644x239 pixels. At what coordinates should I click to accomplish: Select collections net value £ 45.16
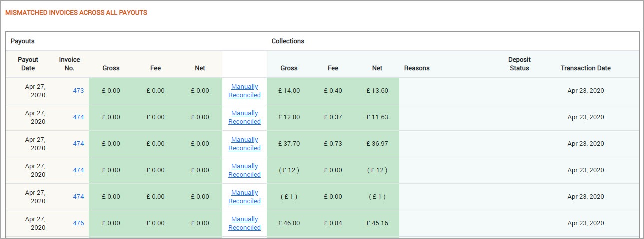(377, 223)
